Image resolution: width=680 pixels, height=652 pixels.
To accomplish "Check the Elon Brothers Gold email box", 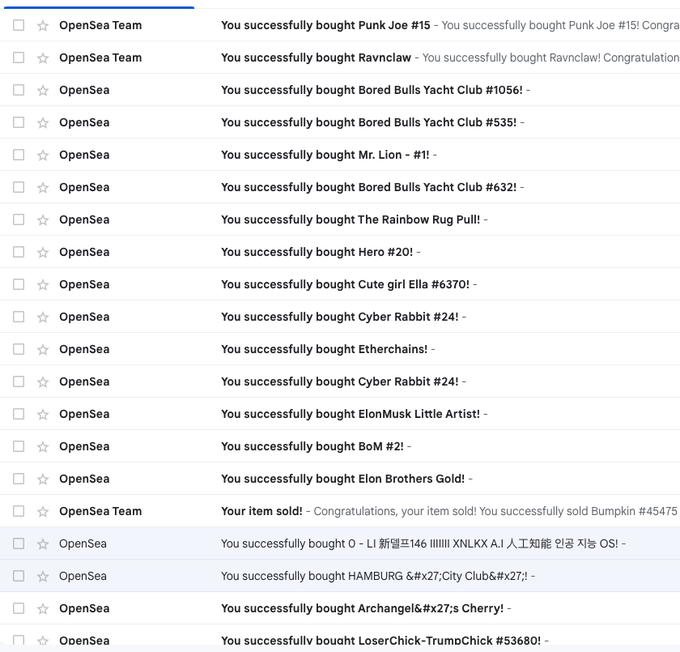I will (x=19, y=478).
